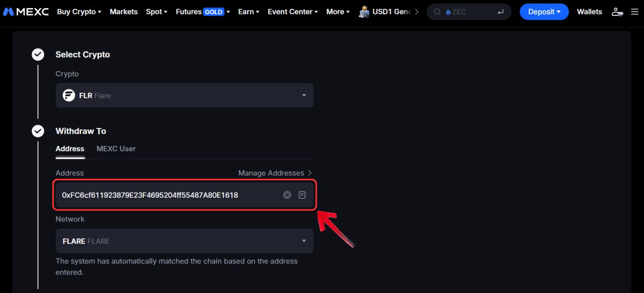This screenshot has height=293, width=644.
Task: Select the Address tab
Action: [70, 149]
